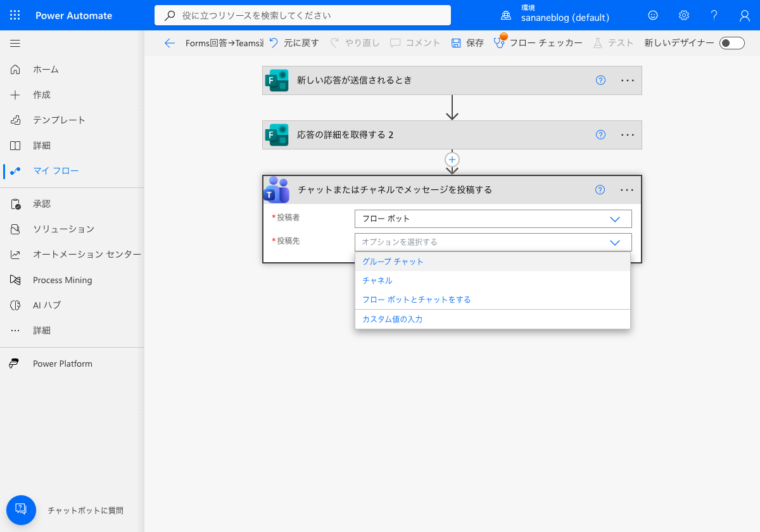Click the chatbot question icon at bottom left

tap(21, 510)
